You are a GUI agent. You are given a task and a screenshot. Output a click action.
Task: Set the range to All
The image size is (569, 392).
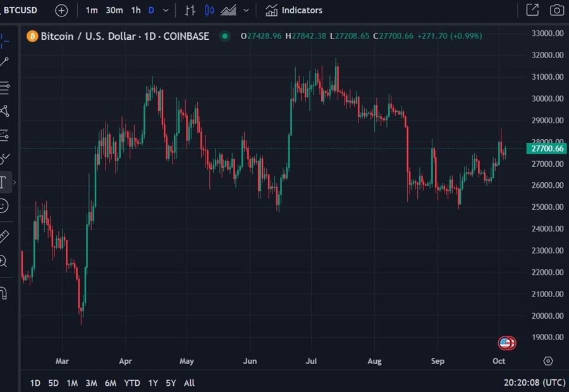[x=189, y=383]
